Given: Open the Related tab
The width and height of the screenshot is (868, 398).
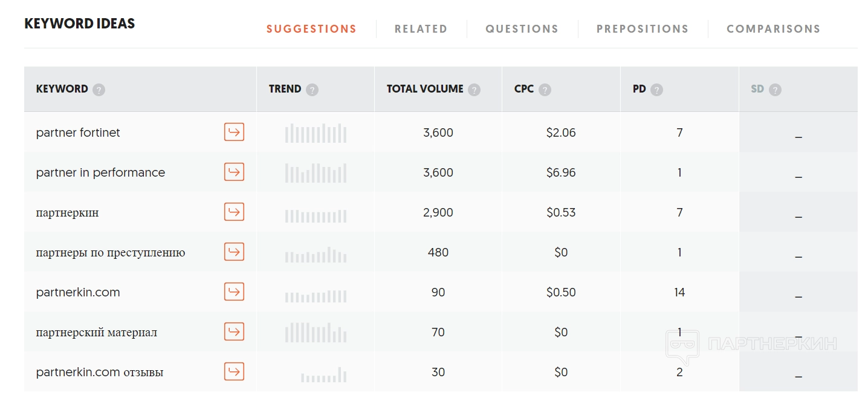Looking at the screenshot, I should click(421, 29).
